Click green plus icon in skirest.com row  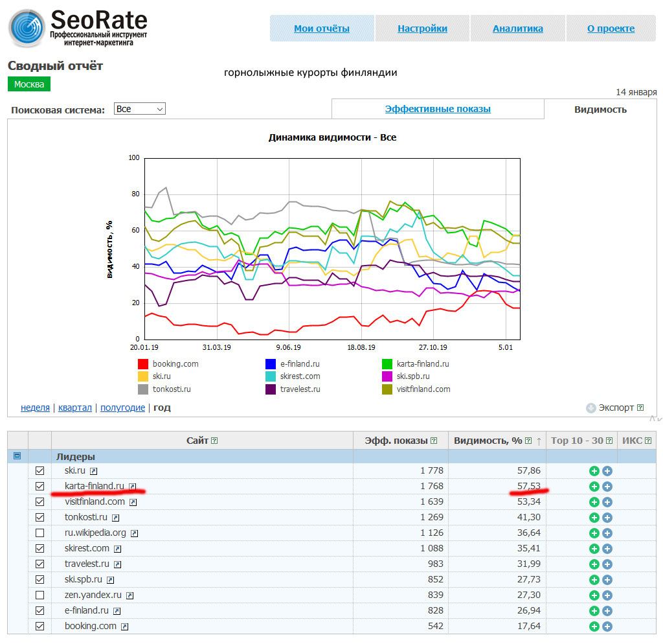coord(594,549)
